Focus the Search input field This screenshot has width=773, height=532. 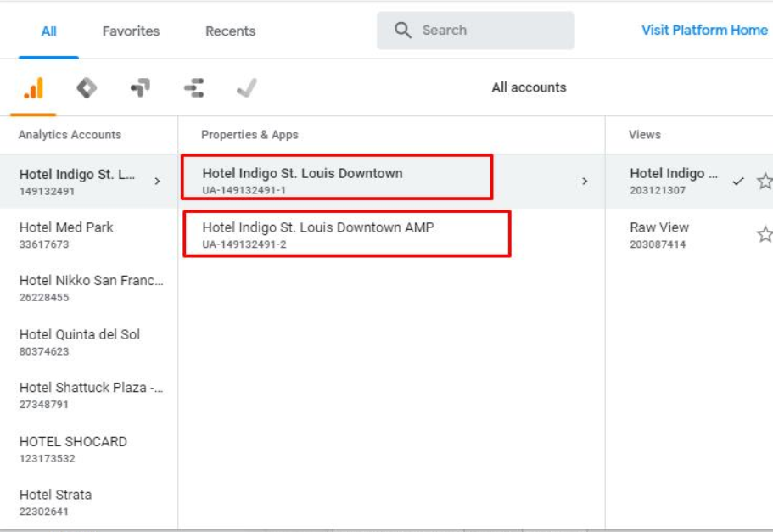pos(476,30)
